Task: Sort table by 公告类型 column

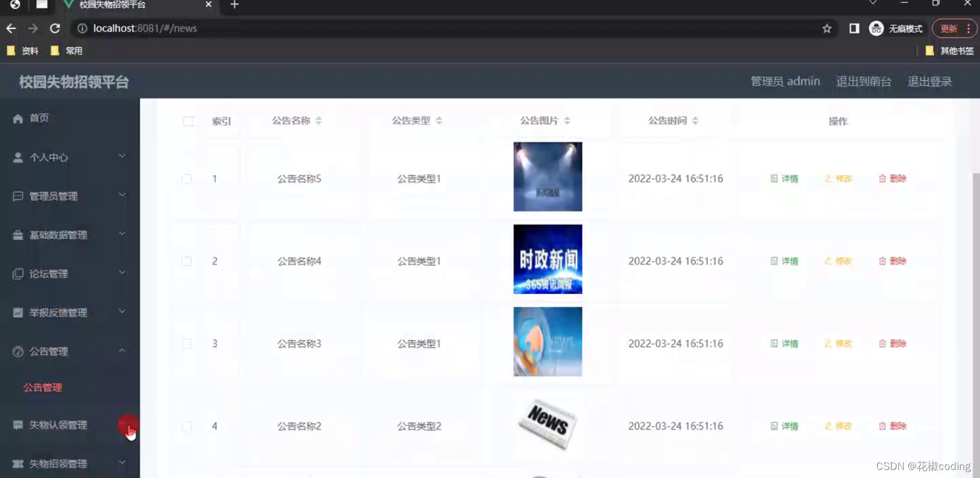Action: tap(439, 121)
